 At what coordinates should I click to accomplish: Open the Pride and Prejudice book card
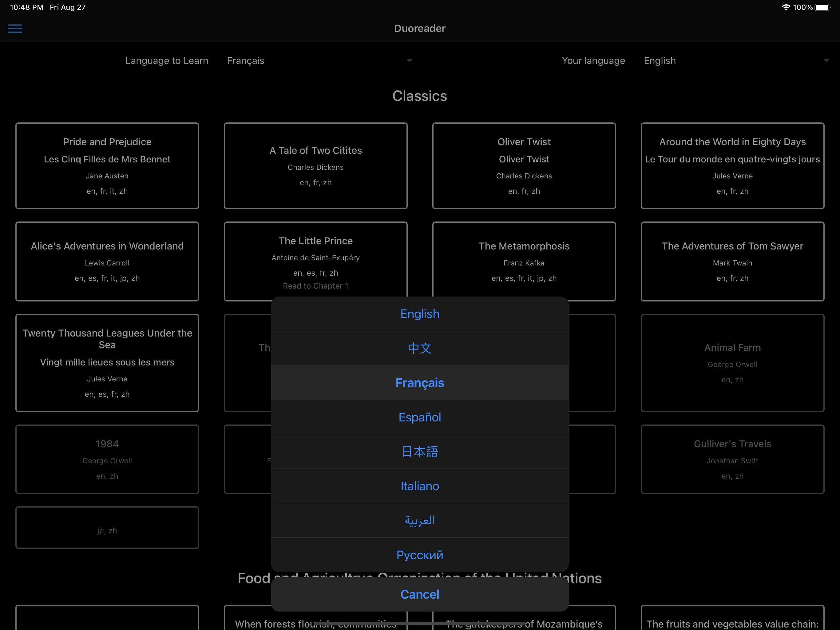click(107, 166)
